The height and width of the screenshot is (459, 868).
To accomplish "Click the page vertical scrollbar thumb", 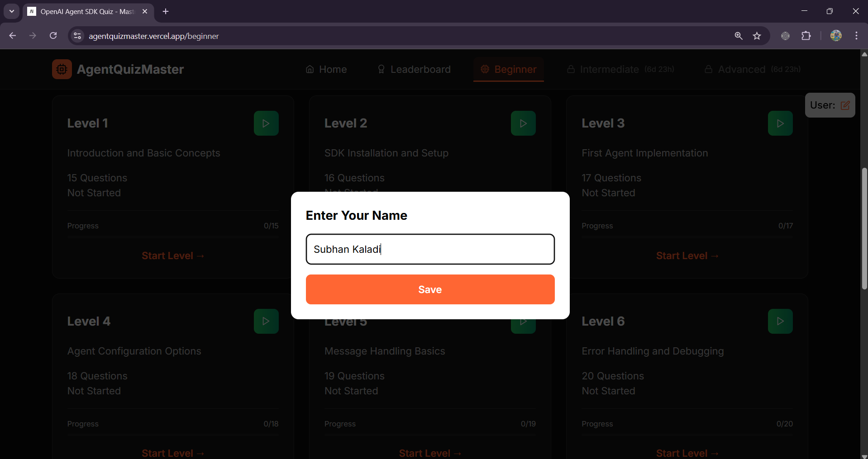I will tap(864, 228).
